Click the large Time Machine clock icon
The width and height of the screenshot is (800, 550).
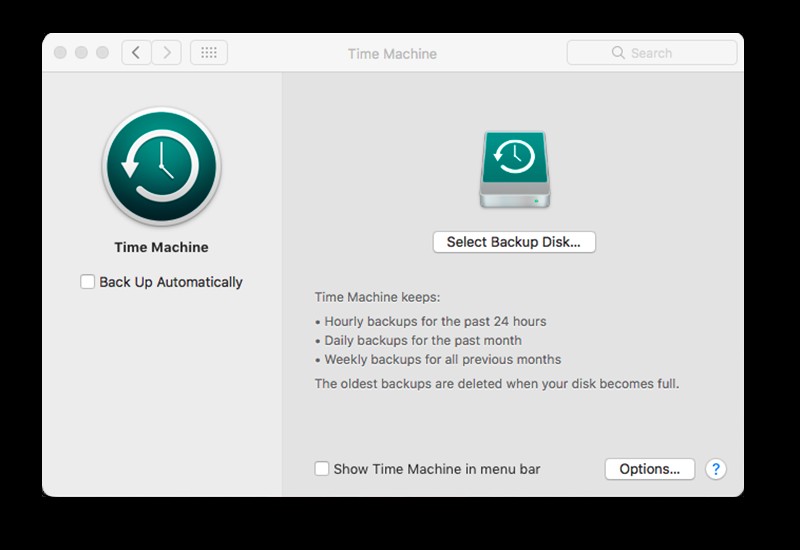coord(161,166)
